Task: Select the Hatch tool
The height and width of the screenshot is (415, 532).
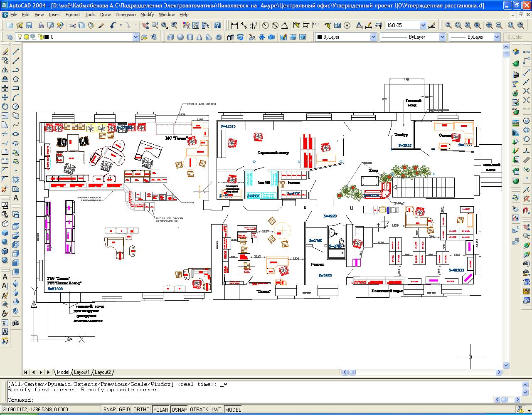Action: [16, 180]
